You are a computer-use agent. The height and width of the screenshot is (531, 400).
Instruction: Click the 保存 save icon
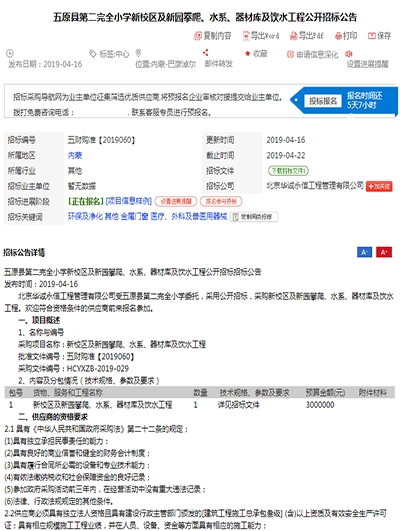coord(372,36)
